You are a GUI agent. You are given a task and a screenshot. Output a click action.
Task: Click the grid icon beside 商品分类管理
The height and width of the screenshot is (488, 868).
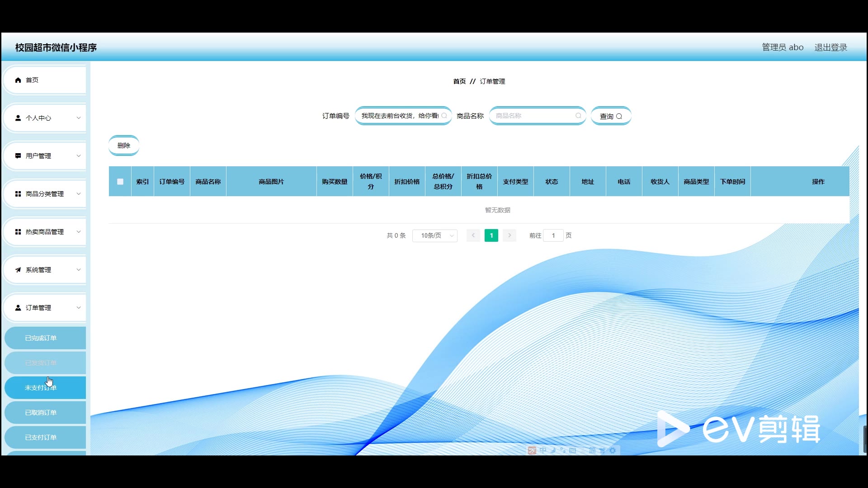18,194
